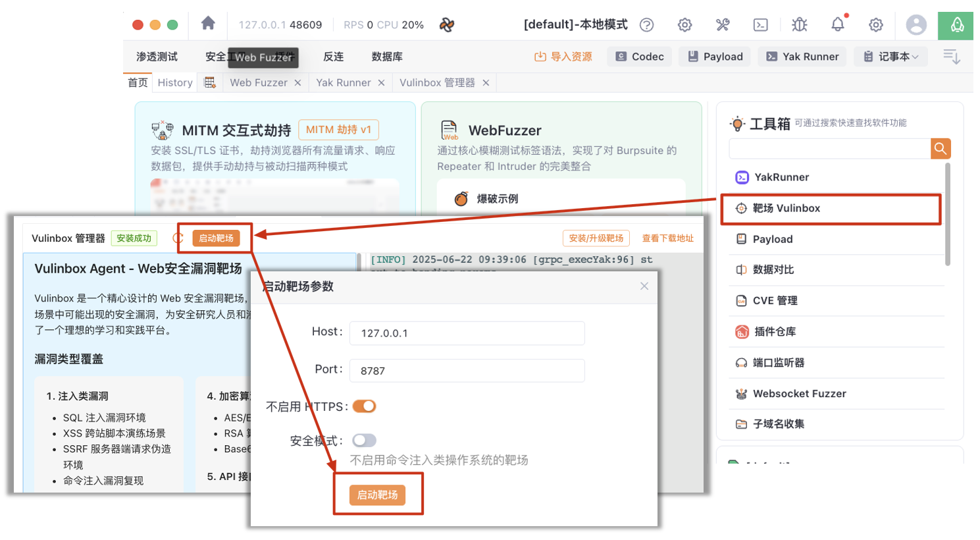Open 数据对比 in the toolbox
Image resolution: width=980 pixels, height=540 pixels.
[837, 270]
